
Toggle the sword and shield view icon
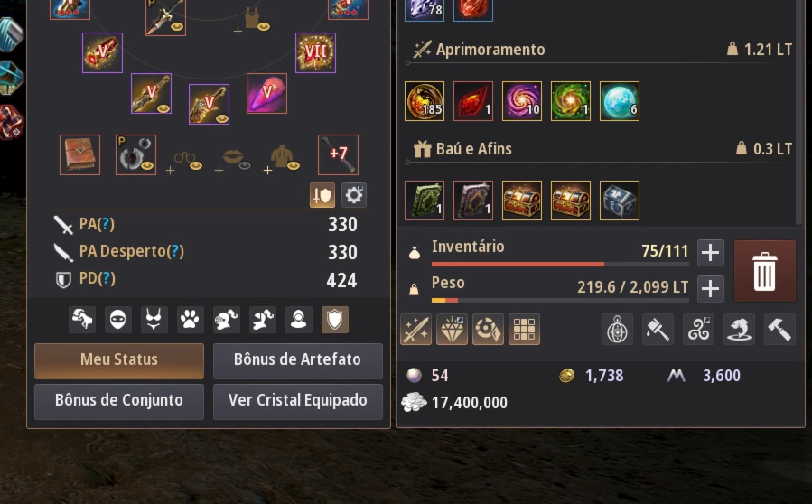tap(322, 195)
